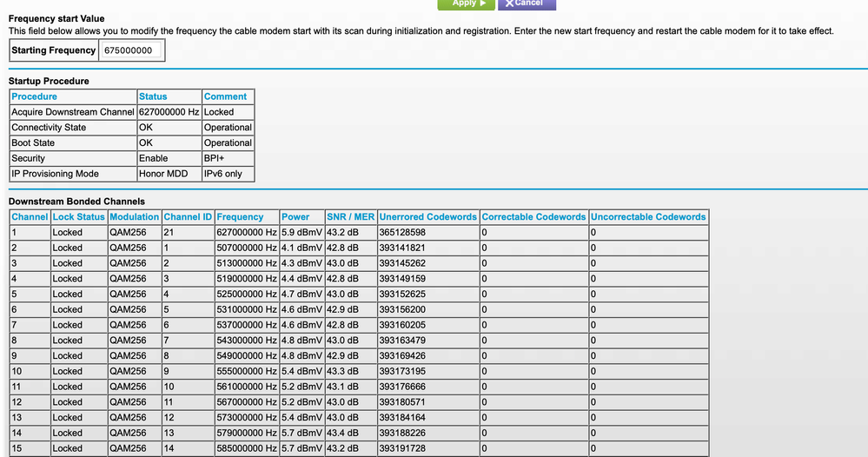
Task: Click unerrored codewords value 393180571
Action: (x=402, y=403)
